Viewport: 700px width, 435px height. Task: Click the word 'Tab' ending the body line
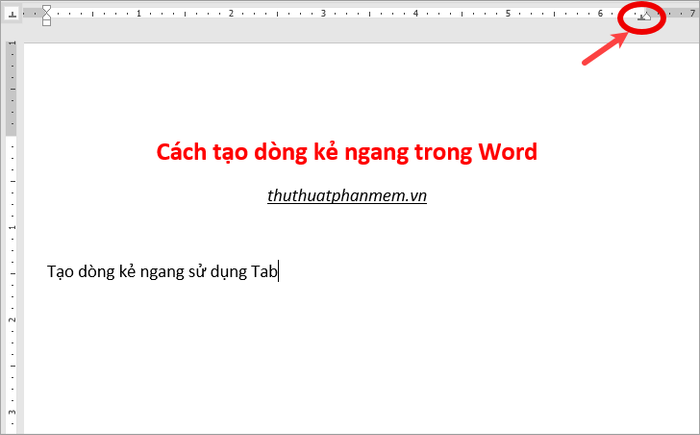[264, 271]
